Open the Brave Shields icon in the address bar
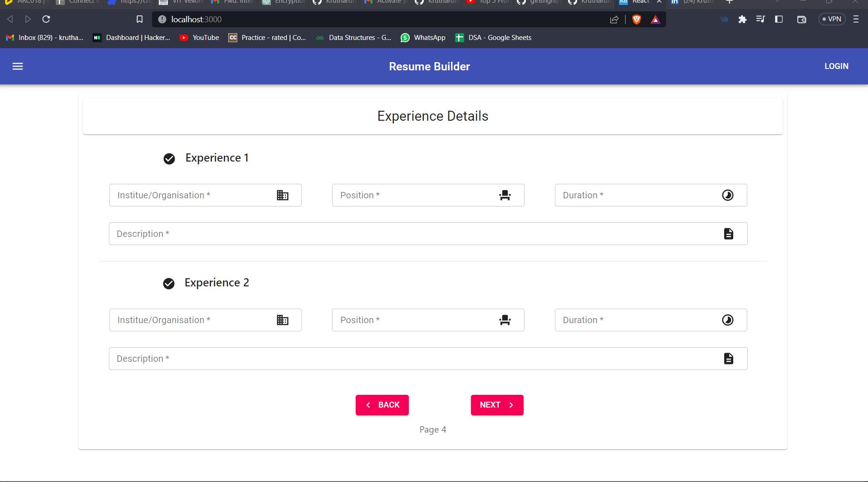This screenshot has width=868, height=482. [636, 19]
